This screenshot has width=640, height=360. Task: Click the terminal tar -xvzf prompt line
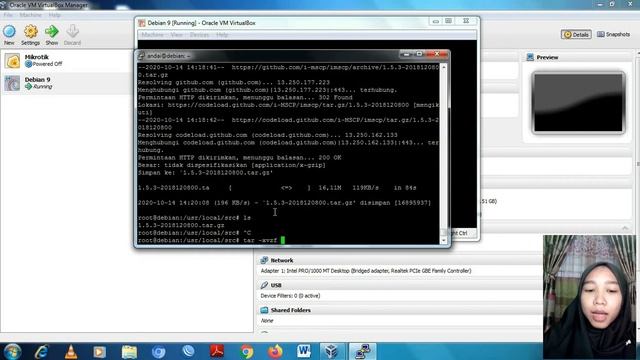click(x=211, y=240)
